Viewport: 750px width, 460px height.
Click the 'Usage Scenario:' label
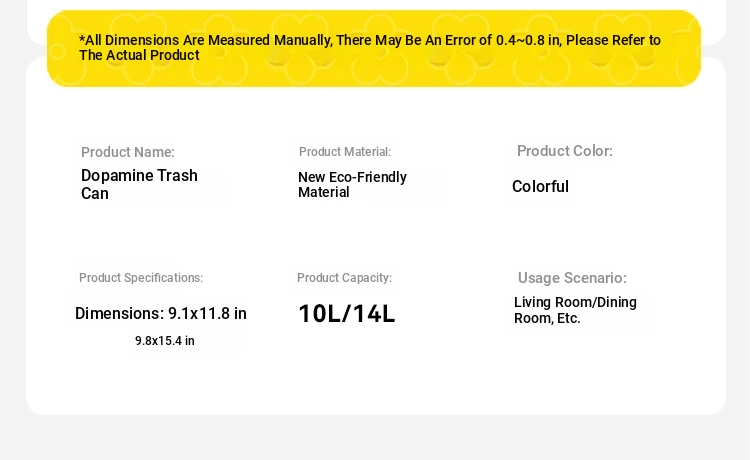tap(572, 278)
